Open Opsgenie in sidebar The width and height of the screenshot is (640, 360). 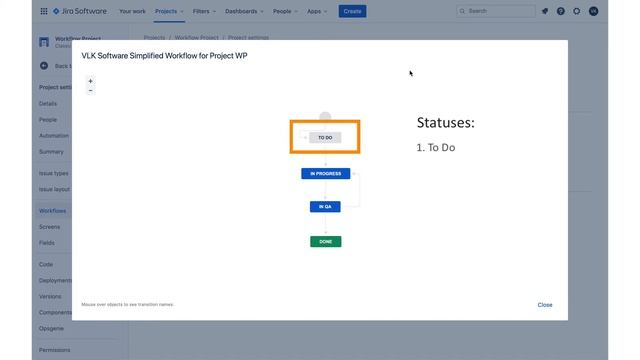point(51,328)
